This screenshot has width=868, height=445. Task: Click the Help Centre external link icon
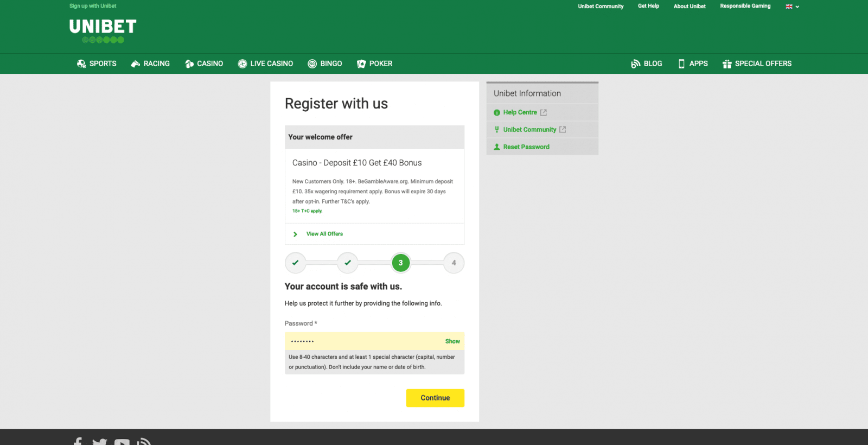click(x=544, y=112)
